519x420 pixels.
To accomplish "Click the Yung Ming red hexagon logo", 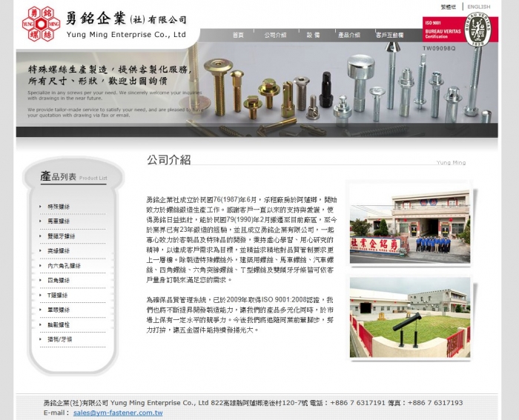I will click(41, 24).
